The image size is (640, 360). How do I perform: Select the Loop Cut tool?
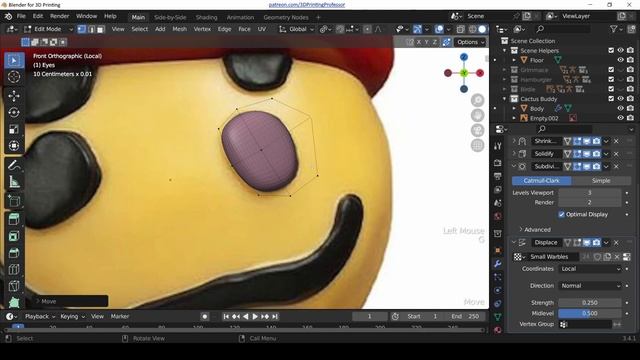pyautogui.click(x=14, y=269)
